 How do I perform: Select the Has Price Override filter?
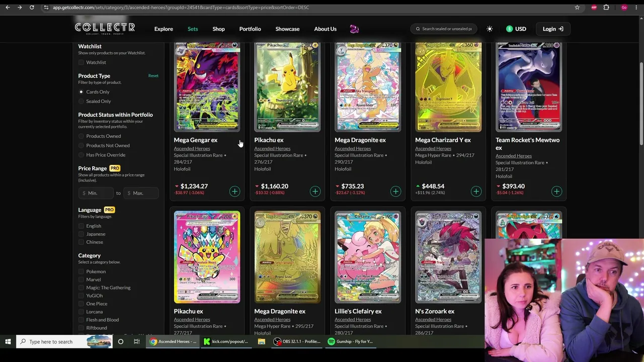coord(81,155)
